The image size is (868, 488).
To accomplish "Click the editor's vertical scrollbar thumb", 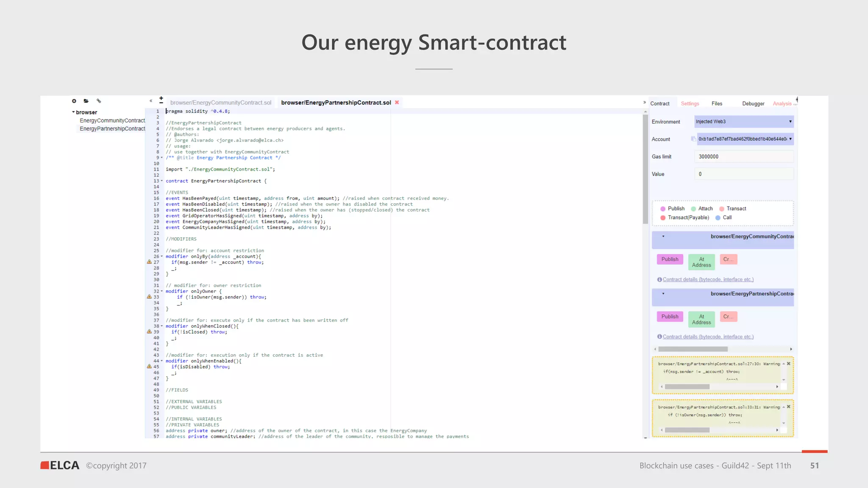I will click(645, 169).
